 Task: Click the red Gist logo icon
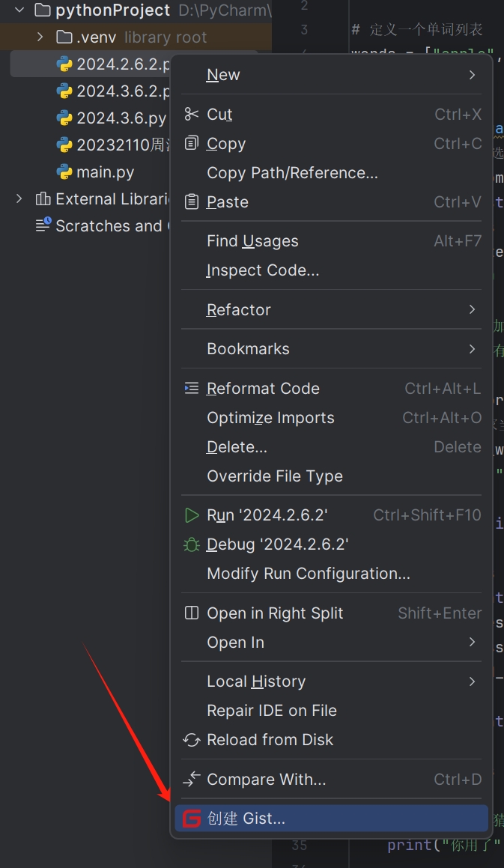(192, 819)
